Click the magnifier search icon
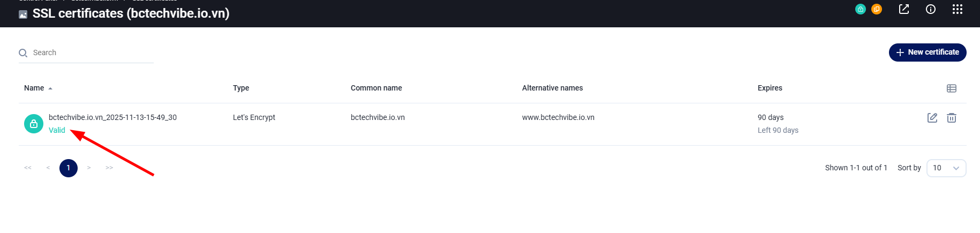This screenshot has width=980, height=233. pos(23,53)
